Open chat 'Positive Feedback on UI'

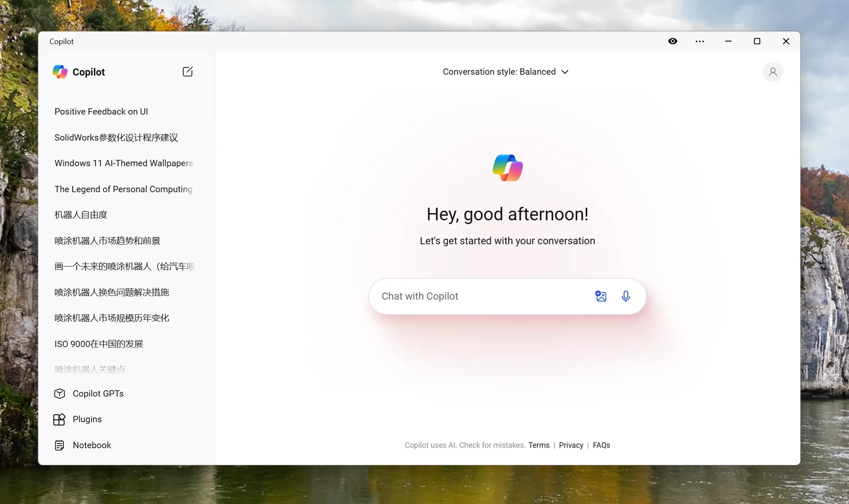click(x=101, y=112)
